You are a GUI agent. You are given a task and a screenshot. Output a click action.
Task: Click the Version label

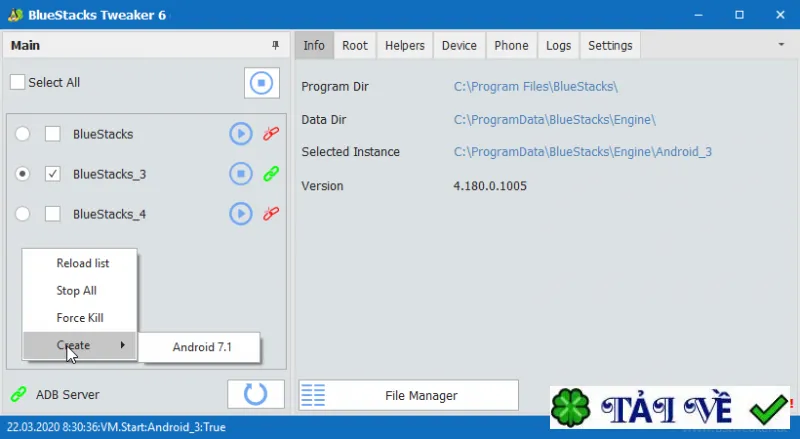322,186
